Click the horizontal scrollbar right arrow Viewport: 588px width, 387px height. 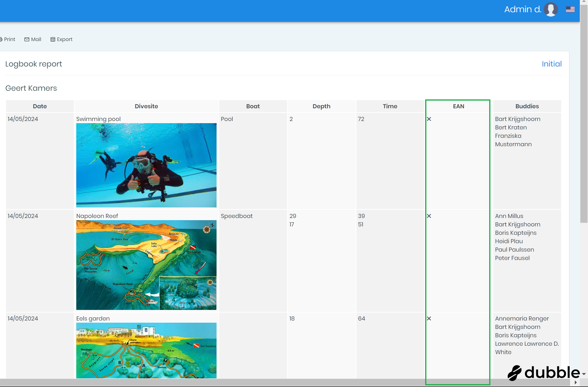click(x=576, y=382)
